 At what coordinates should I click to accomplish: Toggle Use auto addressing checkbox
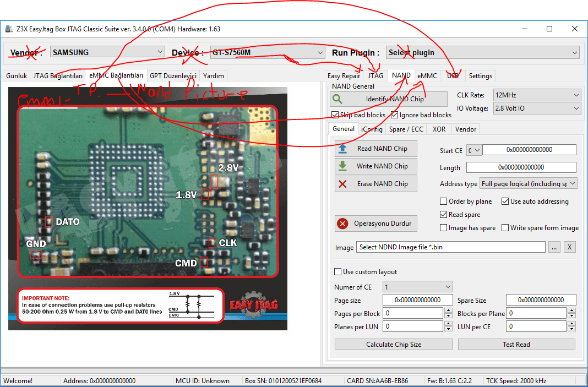coord(505,201)
